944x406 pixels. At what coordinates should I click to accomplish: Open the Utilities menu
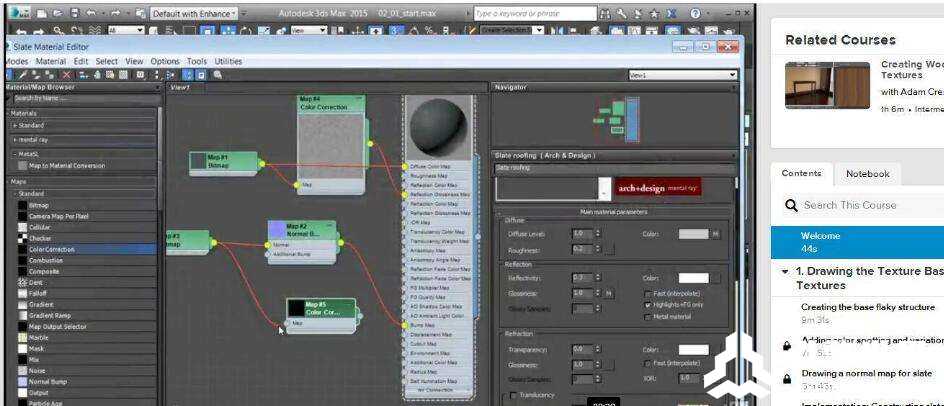tap(228, 61)
